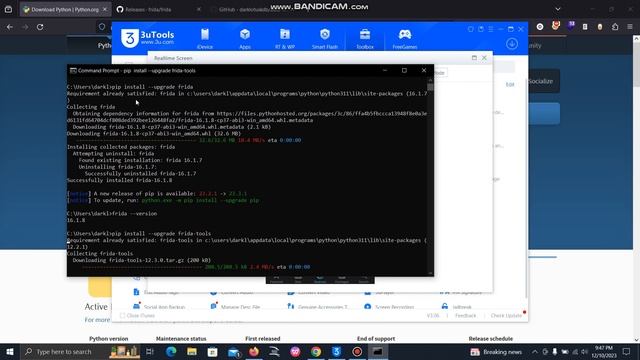Open the browser tab list dropdown chevron
This screenshot has height=360, width=640.
[558, 9]
